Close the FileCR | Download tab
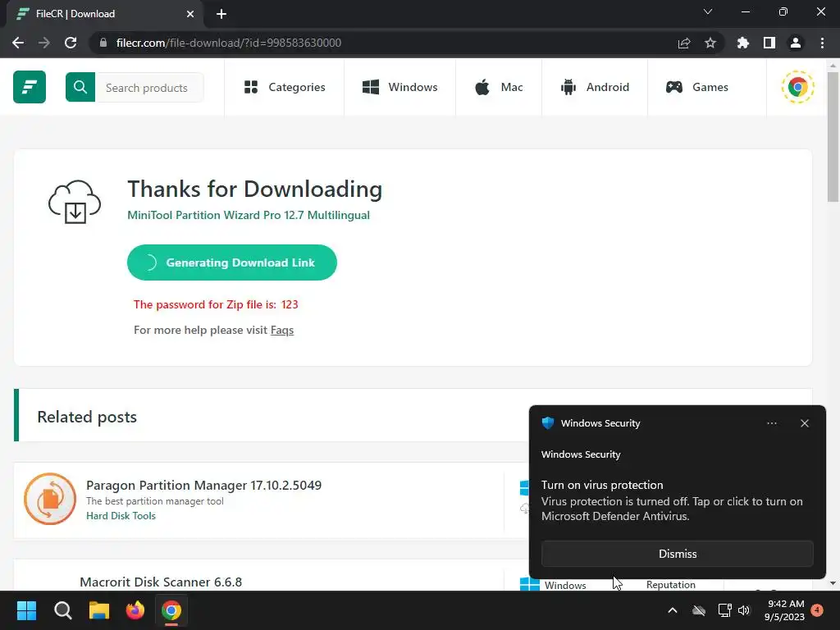 (190, 14)
